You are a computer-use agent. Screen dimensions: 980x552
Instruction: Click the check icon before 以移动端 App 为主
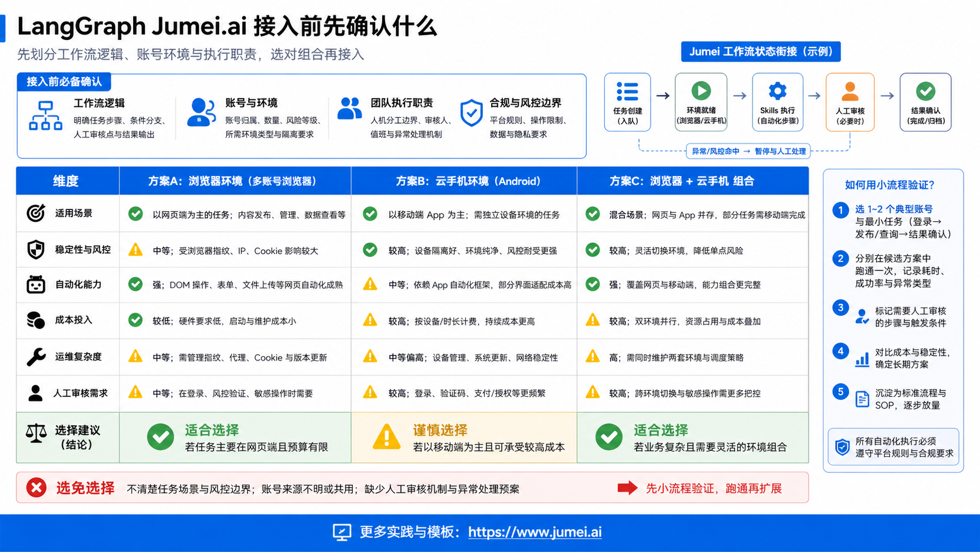pos(370,214)
